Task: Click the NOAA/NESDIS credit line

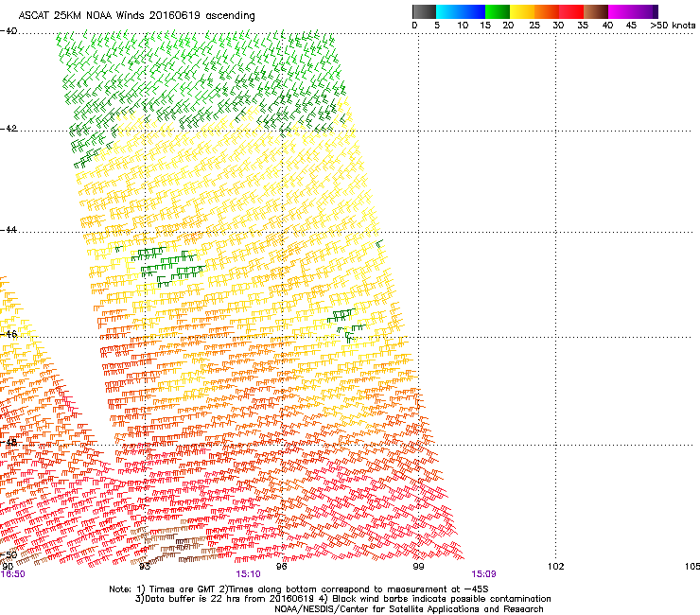Action: [409, 609]
